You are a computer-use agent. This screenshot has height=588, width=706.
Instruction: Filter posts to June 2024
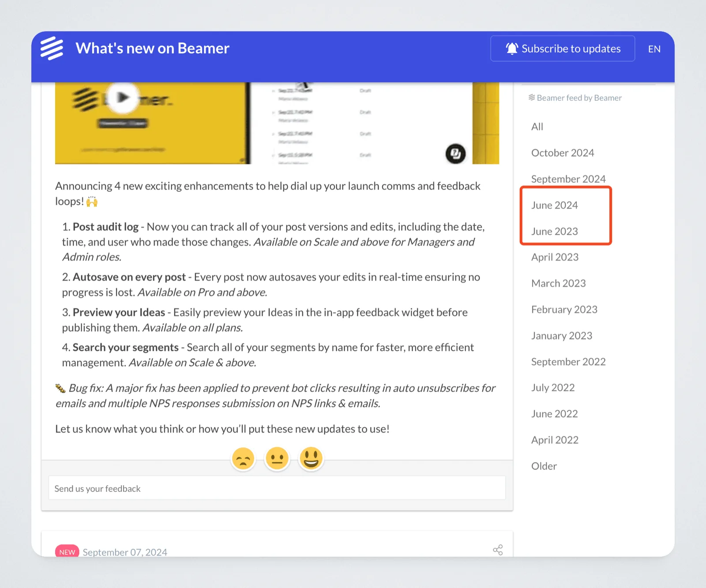pyautogui.click(x=555, y=205)
